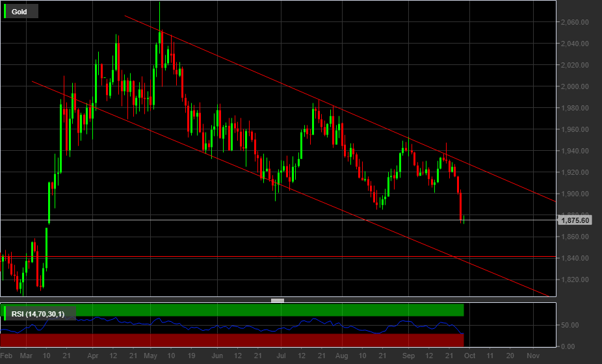
Task: Click the latest small green candlestick
Action: [464, 219]
